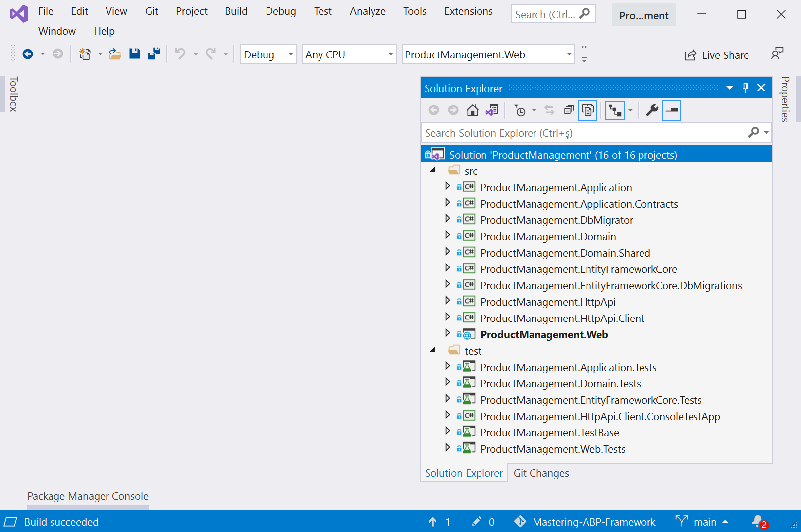Select ProductManagement.EntityFrameworkCore.DbMigrations project
The height and width of the screenshot is (532, 801).
tap(611, 285)
